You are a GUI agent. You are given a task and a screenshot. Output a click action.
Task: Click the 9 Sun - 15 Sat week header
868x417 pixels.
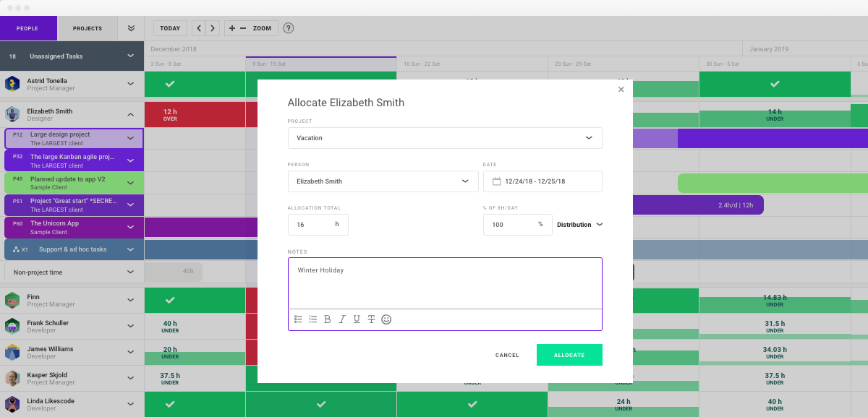click(x=321, y=64)
